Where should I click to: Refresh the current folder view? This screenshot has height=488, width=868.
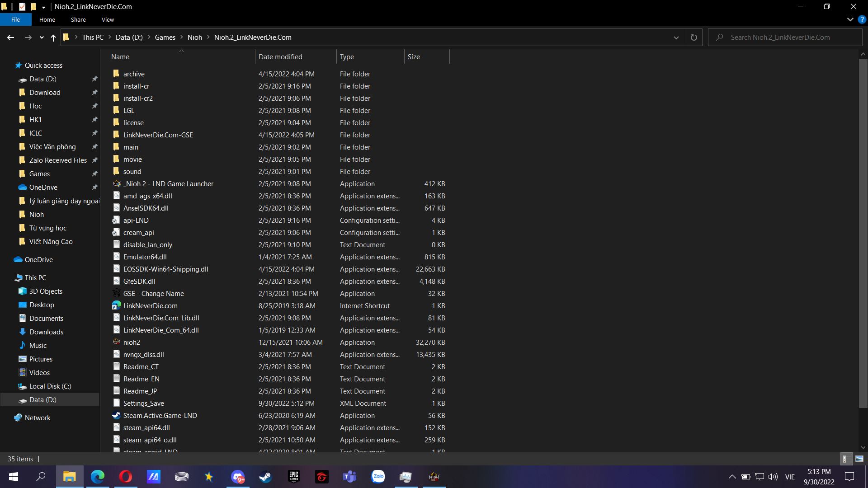pos(693,38)
